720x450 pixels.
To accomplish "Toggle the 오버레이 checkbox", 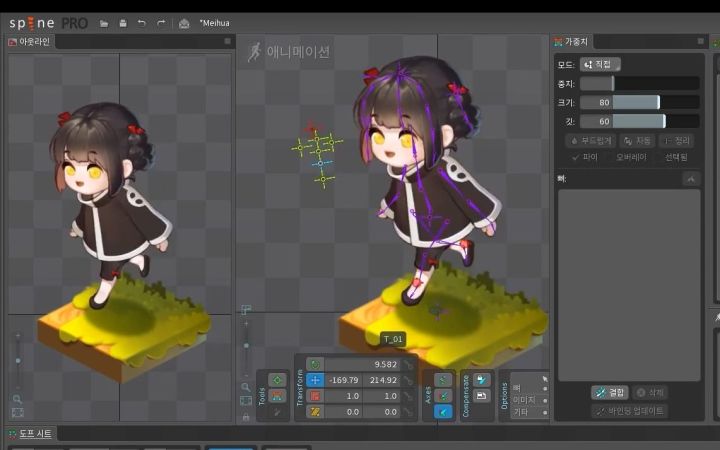I will coord(631,157).
